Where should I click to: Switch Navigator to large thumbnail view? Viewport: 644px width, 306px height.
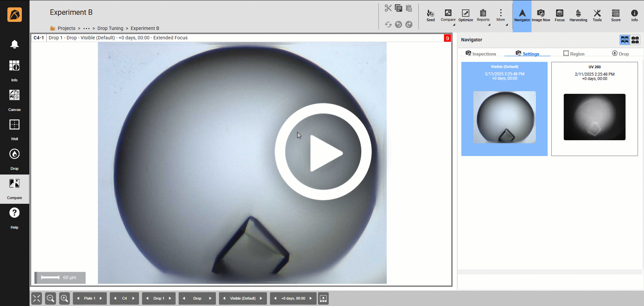[625, 40]
